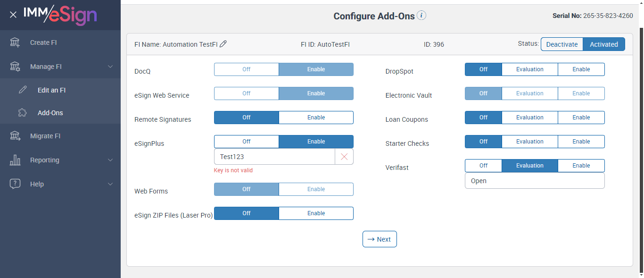The image size is (644, 278).
Task: Open the Edit an FI menu item
Action: coord(51,90)
